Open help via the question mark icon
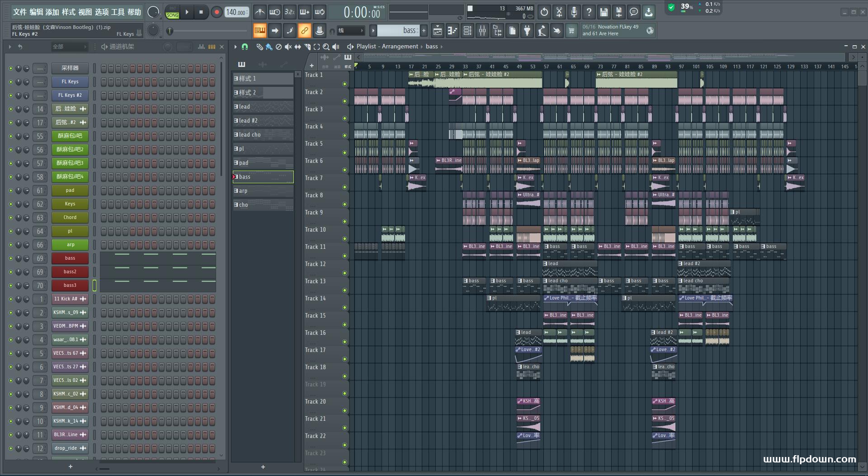 589,12
